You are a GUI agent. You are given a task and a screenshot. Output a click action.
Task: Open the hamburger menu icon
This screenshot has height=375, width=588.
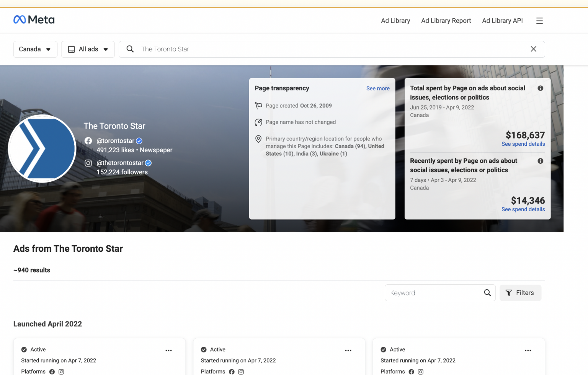point(539,21)
